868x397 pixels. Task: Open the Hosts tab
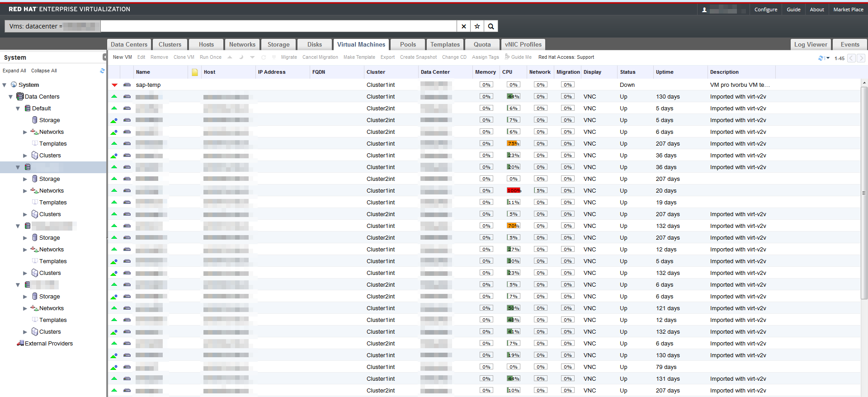click(x=206, y=44)
